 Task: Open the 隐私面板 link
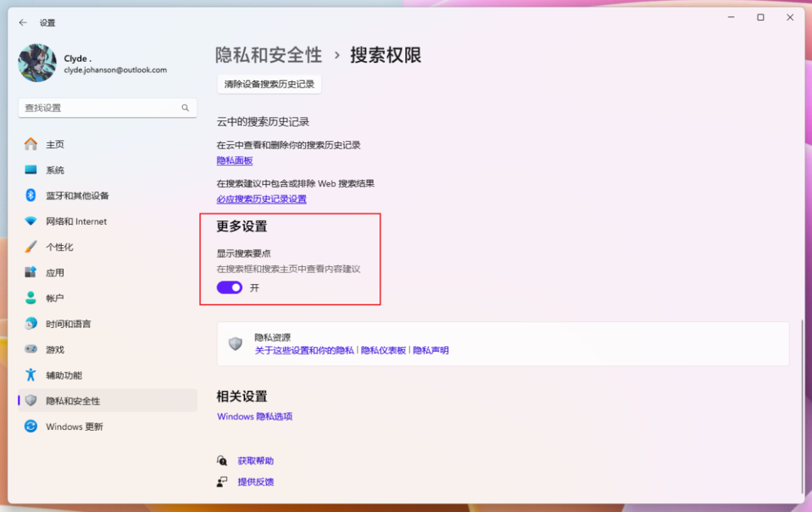pyautogui.click(x=235, y=160)
